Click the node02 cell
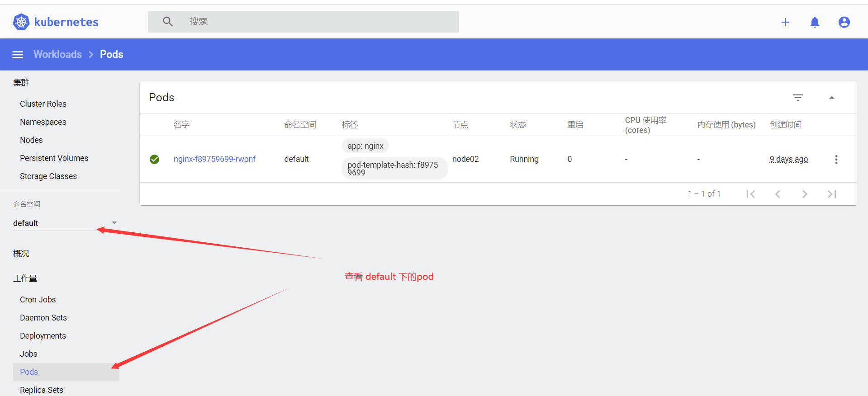The image size is (868, 396). click(x=465, y=159)
